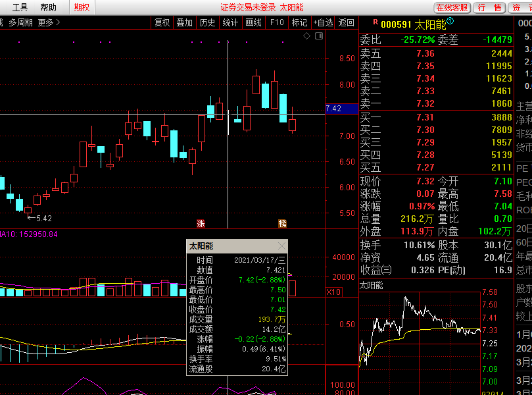
Task: Click the 涨 marker on the chart
Action: [x=201, y=223]
